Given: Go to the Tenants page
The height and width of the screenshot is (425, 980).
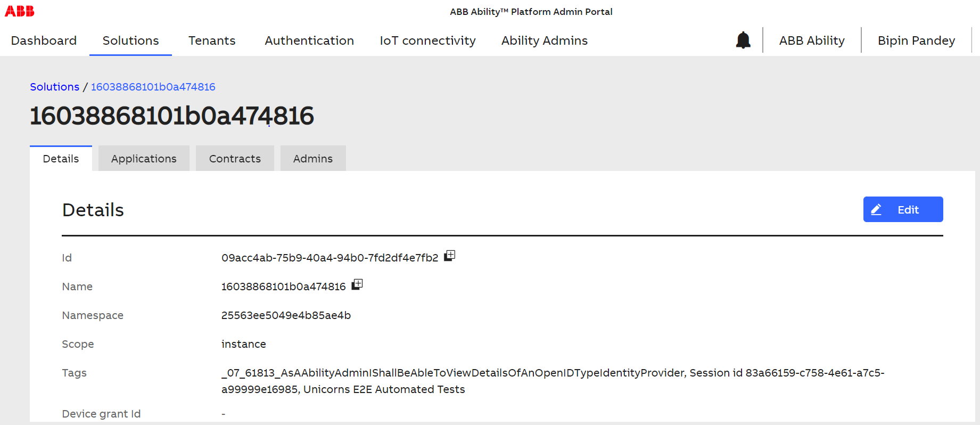Looking at the screenshot, I should point(212,40).
